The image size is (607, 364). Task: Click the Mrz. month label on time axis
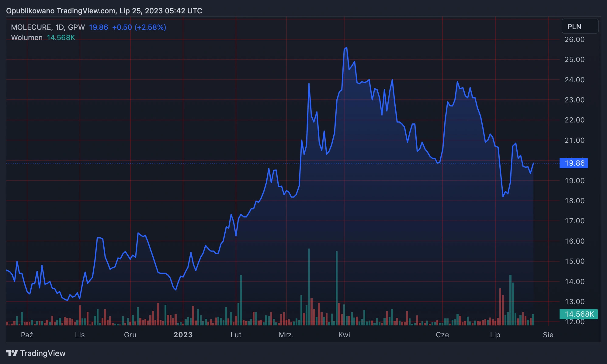[x=286, y=335]
